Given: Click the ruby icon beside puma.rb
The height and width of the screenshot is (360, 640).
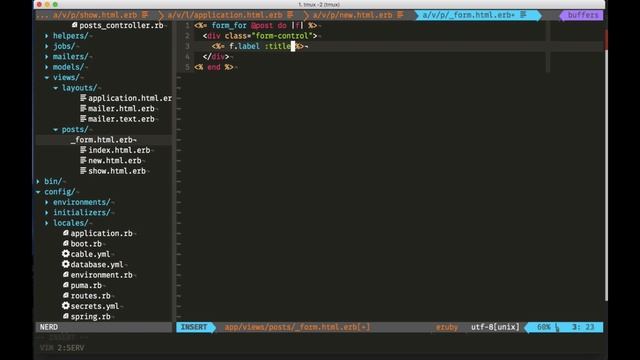Looking at the screenshot, I should (x=66, y=285).
